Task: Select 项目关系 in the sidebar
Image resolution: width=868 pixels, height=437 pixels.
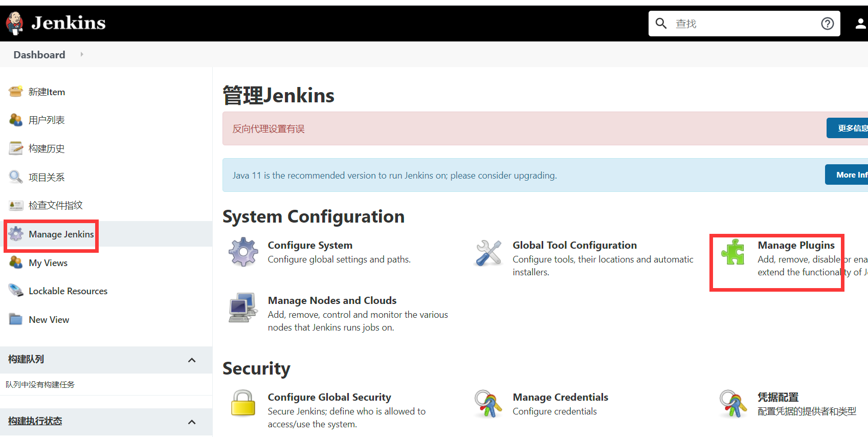Action: (x=47, y=178)
